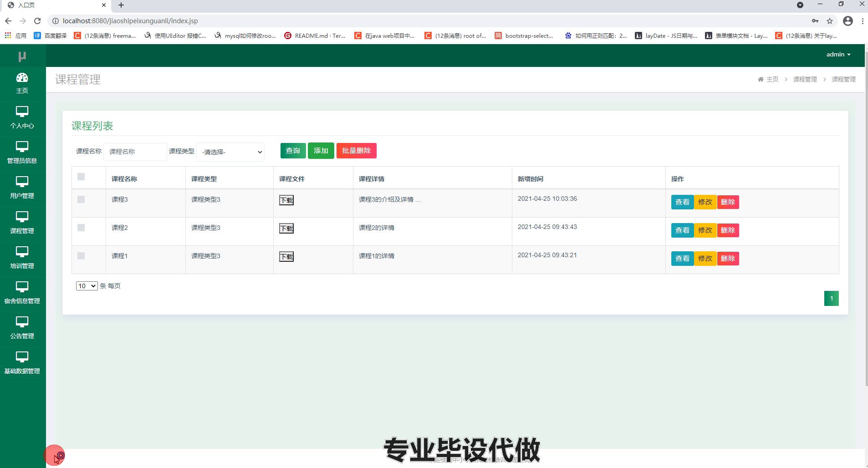Open the Chrome profile avatar icon
Image resolution: width=868 pixels, height=468 pixels.
tap(848, 21)
